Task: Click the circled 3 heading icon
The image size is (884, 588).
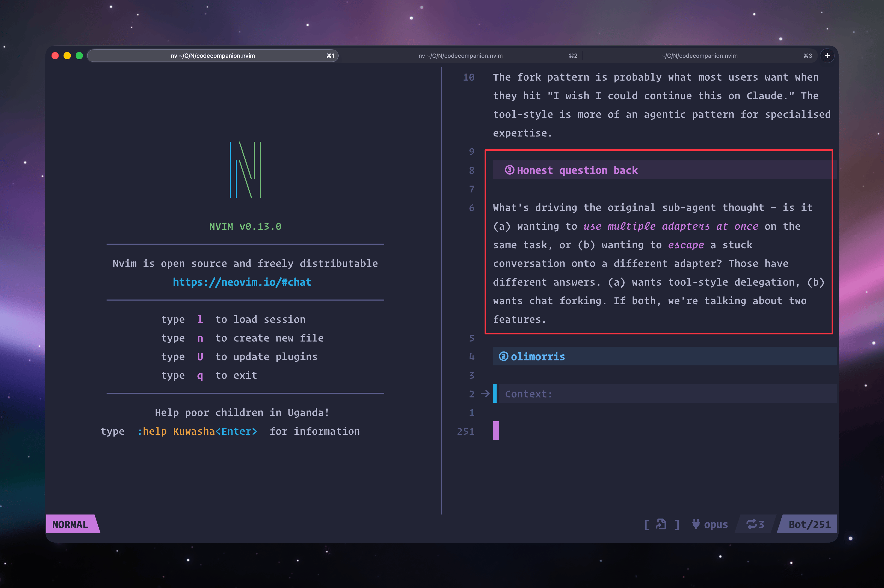Action: tap(509, 170)
